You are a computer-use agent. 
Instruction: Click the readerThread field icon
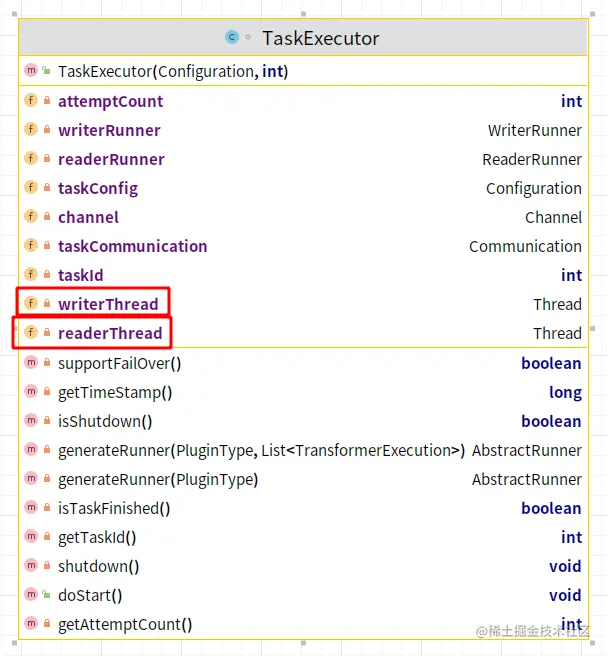click(x=31, y=333)
